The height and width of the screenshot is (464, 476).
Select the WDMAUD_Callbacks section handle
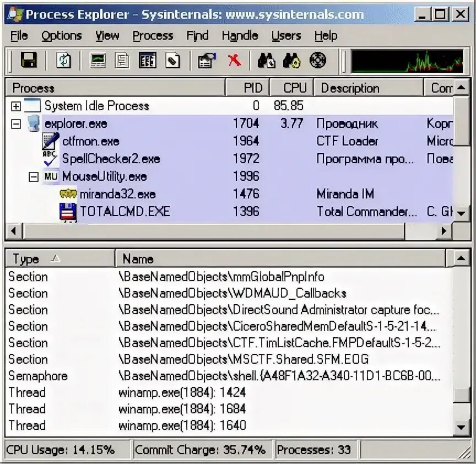click(x=230, y=293)
